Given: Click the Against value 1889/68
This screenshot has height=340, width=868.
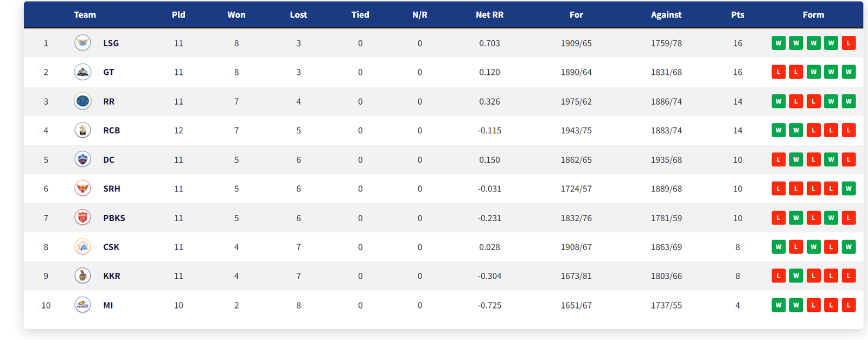Looking at the screenshot, I should pyautogui.click(x=666, y=189).
